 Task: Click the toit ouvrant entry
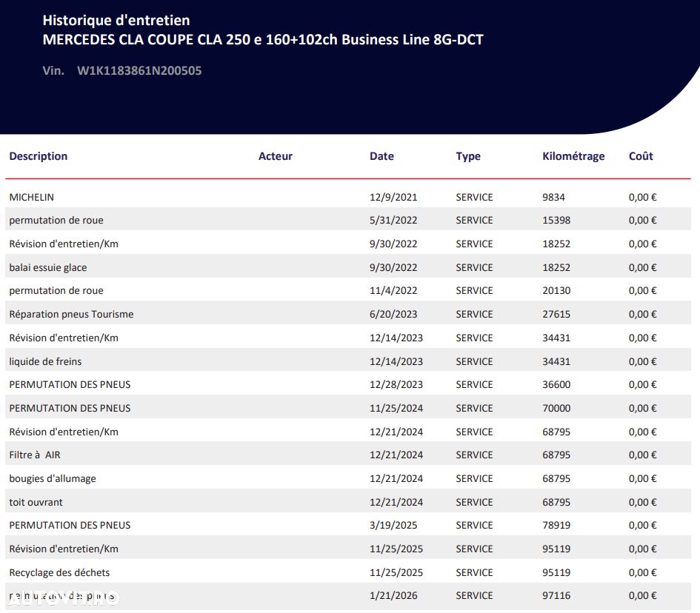tap(36, 502)
